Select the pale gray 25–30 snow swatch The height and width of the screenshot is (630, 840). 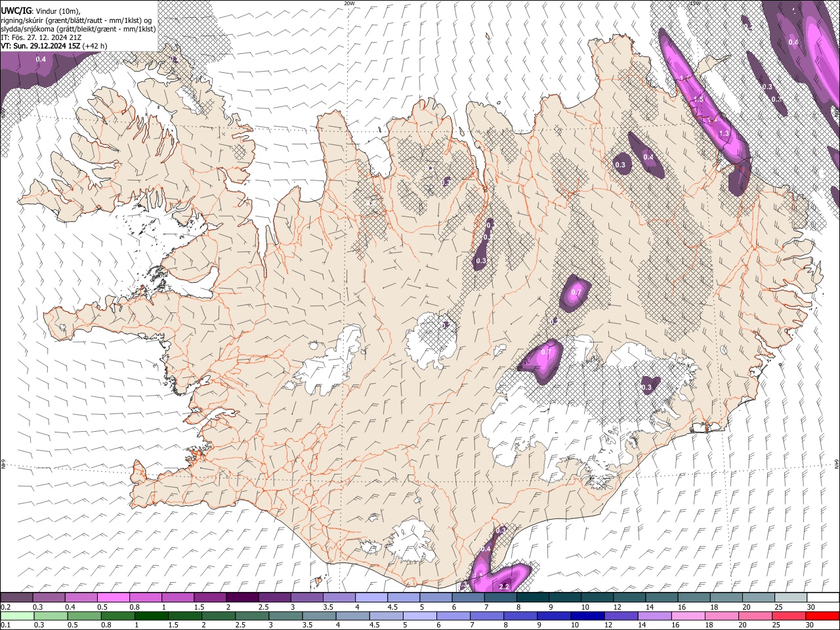[790, 598]
